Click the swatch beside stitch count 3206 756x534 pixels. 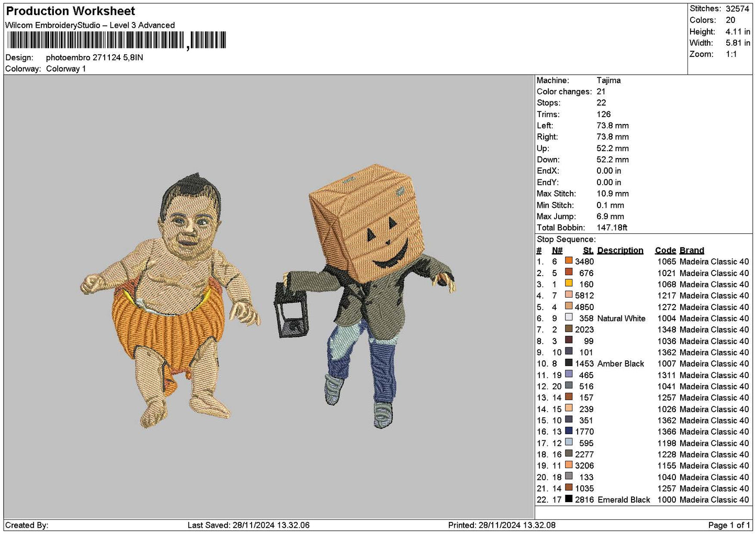(568, 464)
